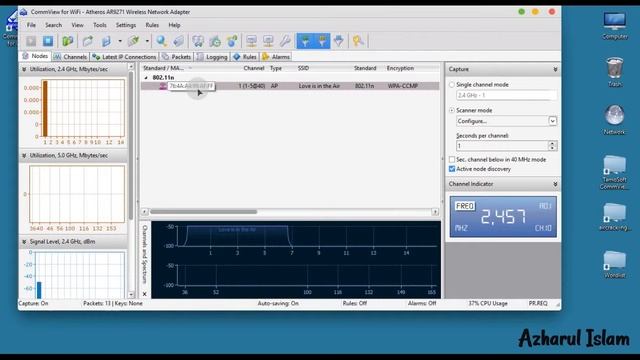This screenshot has height=360, width=640.
Task: Switch to the Rules tab
Action: pyautogui.click(x=244, y=57)
